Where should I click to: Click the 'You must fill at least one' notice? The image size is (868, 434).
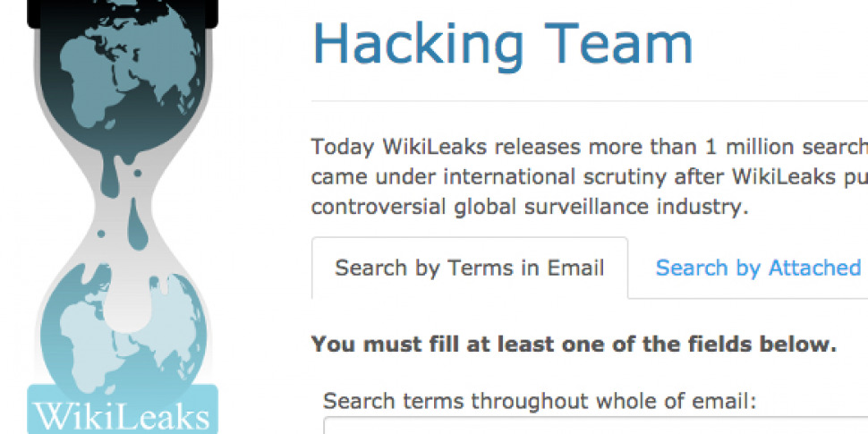574,345
